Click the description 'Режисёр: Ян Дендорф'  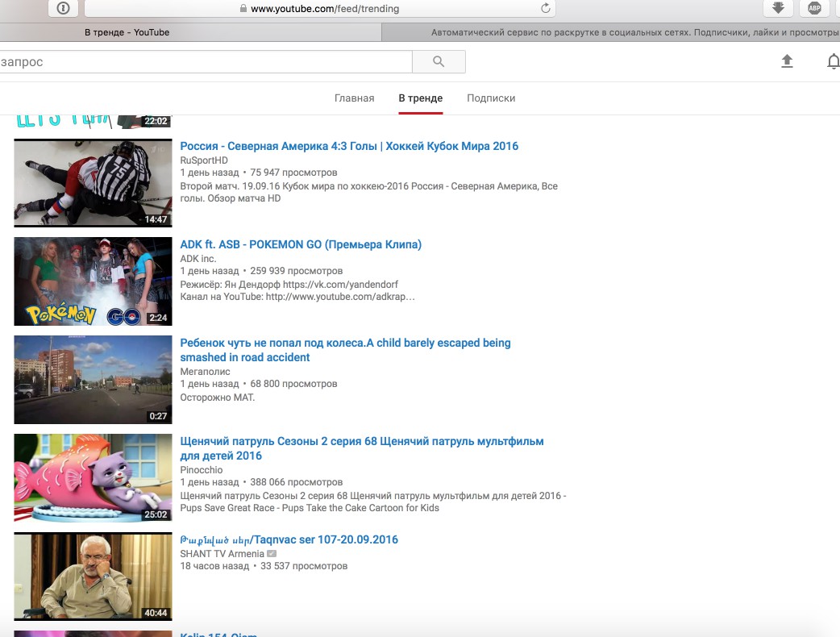[x=289, y=285]
